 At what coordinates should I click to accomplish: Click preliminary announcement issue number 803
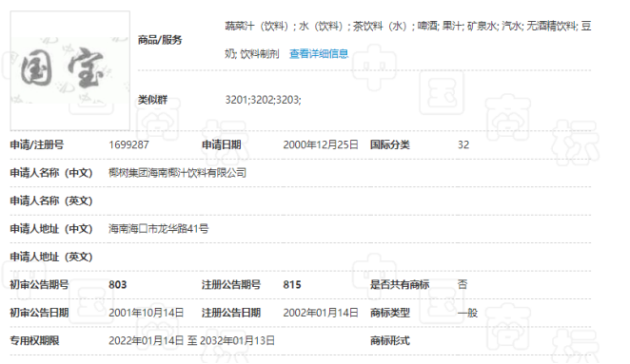pyautogui.click(x=118, y=285)
